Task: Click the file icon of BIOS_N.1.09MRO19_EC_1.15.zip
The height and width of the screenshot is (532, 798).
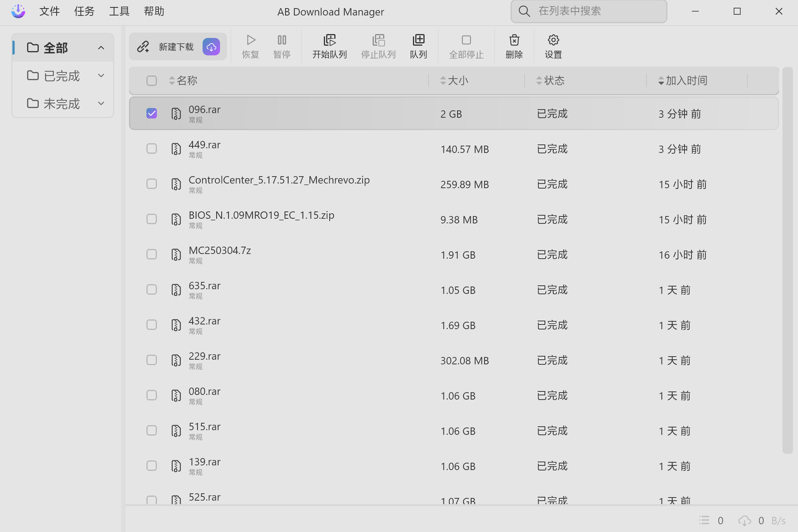Action: tap(176, 219)
